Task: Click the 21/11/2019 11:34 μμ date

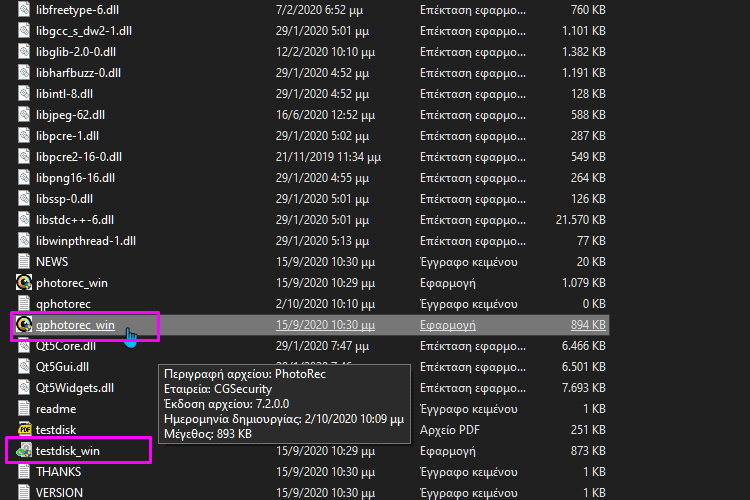Action: tap(329, 157)
